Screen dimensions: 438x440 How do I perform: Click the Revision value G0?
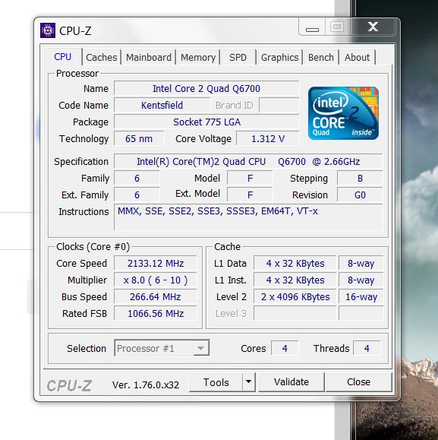pos(360,195)
